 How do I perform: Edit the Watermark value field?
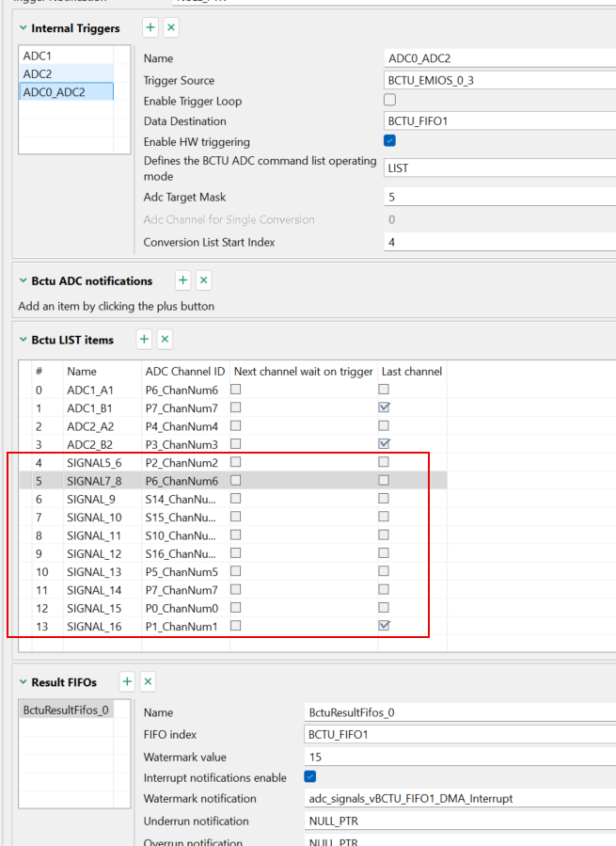point(460,757)
